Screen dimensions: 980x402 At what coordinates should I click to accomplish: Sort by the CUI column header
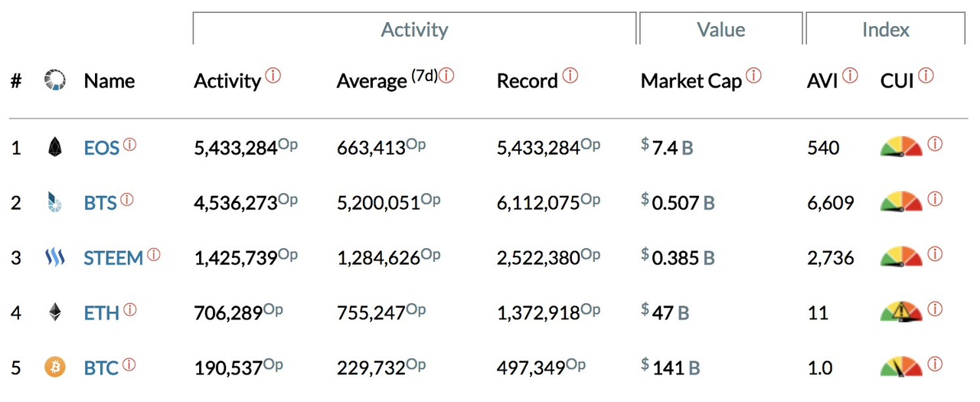pyautogui.click(x=898, y=81)
